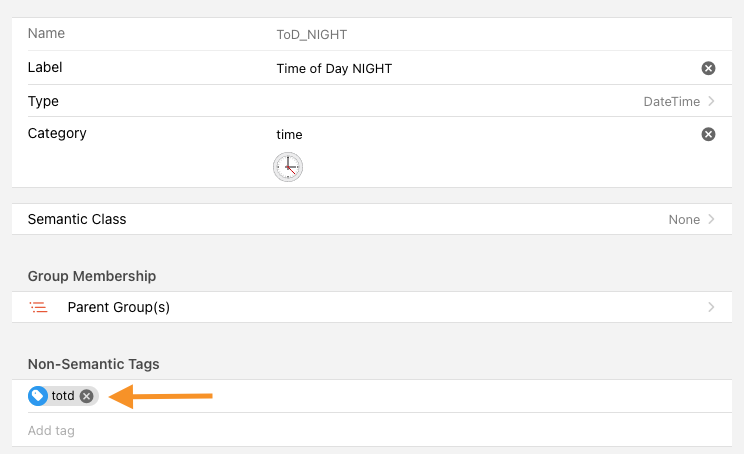Expand the Parent Group(s) chevron

[711, 307]
